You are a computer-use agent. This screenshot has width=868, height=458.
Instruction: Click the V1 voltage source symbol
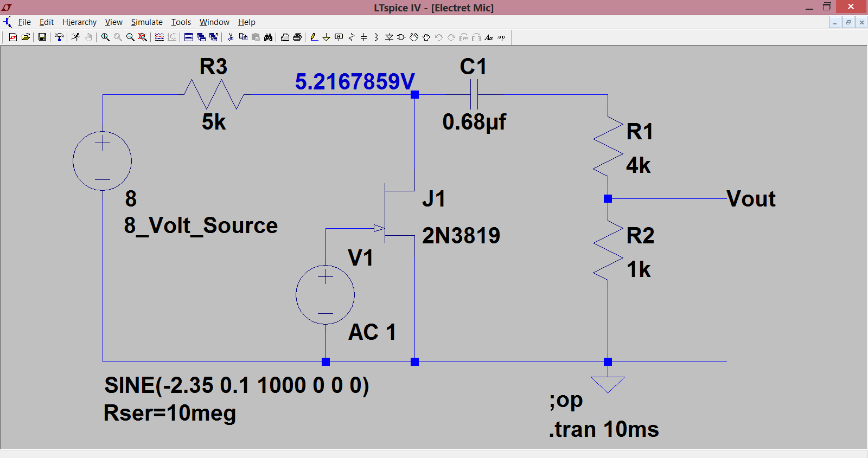(325, 295)
